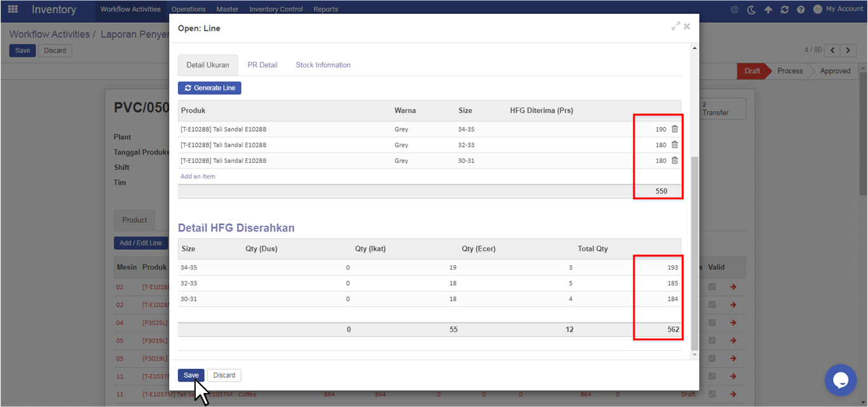Expand the dialog to full screen
Image resolution: width=868 pixels, height=407 pixels.
coord(675,27)
